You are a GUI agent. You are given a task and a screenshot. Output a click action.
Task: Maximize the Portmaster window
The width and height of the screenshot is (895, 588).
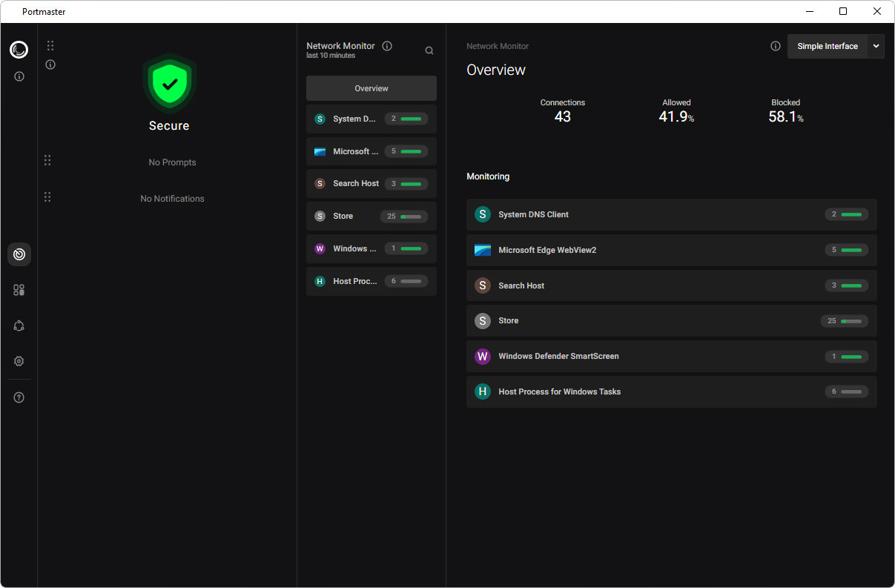click(x=843, y=11)
